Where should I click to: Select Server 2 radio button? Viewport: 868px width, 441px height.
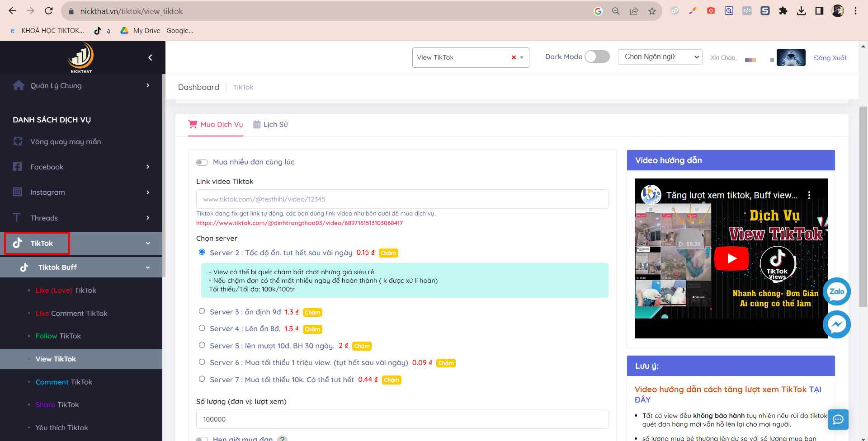202,252
